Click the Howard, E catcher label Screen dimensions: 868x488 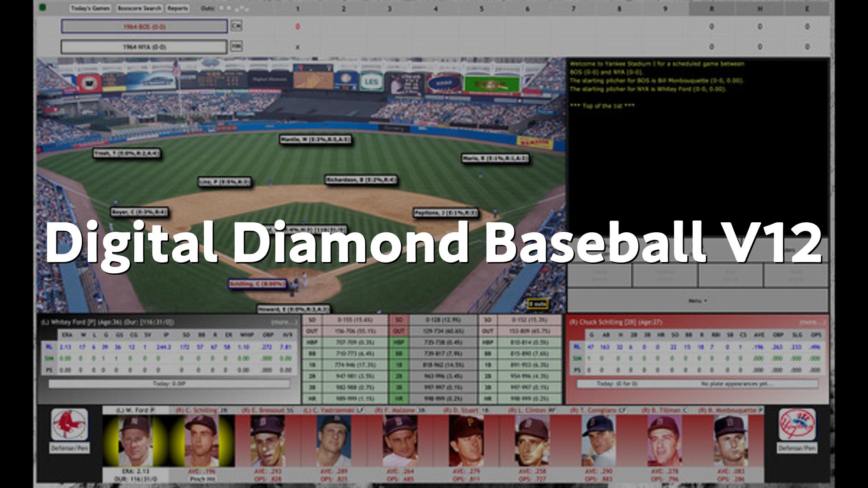(x=294, y=310)
